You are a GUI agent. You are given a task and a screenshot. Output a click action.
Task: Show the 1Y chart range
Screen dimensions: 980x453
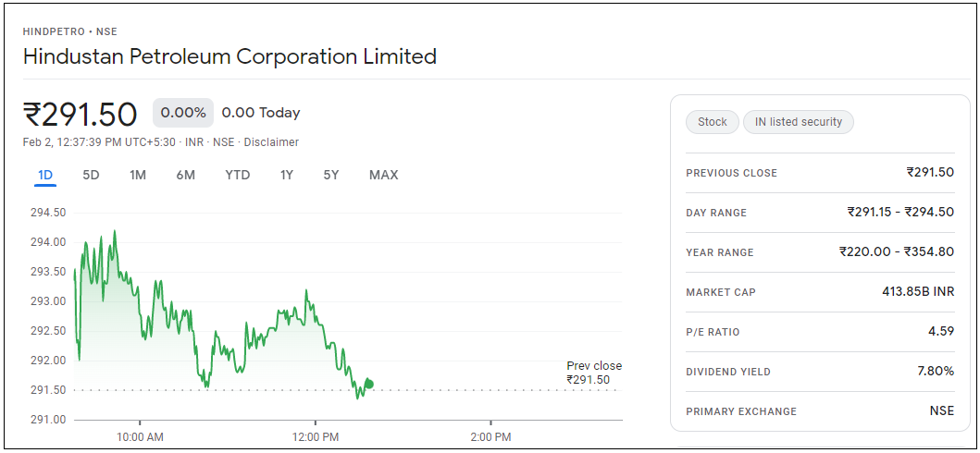(x=286, y=176)
